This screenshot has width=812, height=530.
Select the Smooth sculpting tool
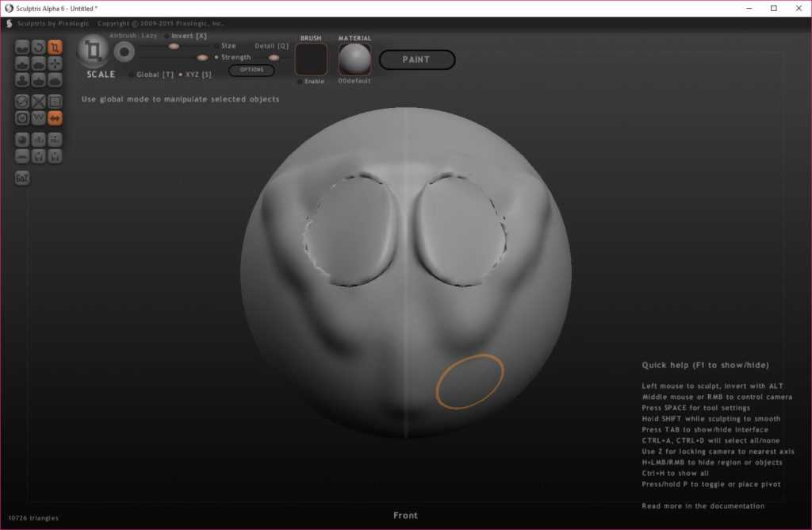[x=55, y=80]
